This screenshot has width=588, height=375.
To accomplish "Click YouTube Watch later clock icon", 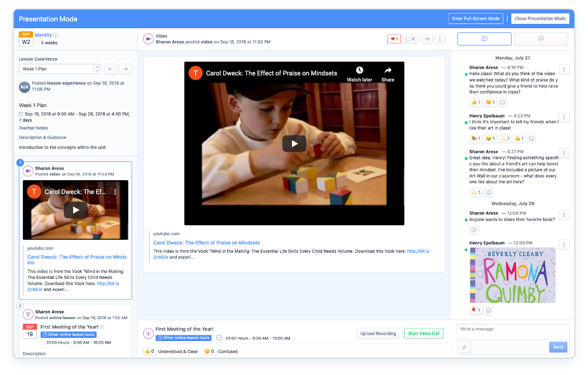I will click(x=359, y=71).
